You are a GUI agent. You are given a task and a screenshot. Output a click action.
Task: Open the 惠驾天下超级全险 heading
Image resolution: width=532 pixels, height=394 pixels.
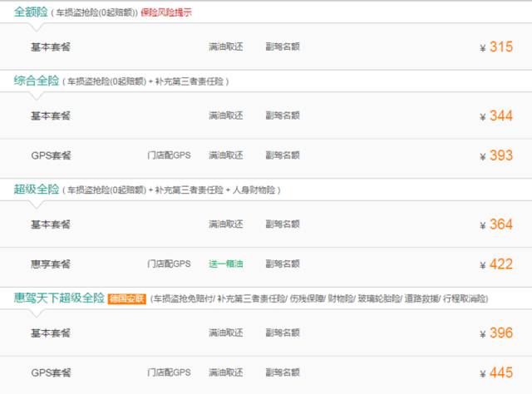point(59,298)
